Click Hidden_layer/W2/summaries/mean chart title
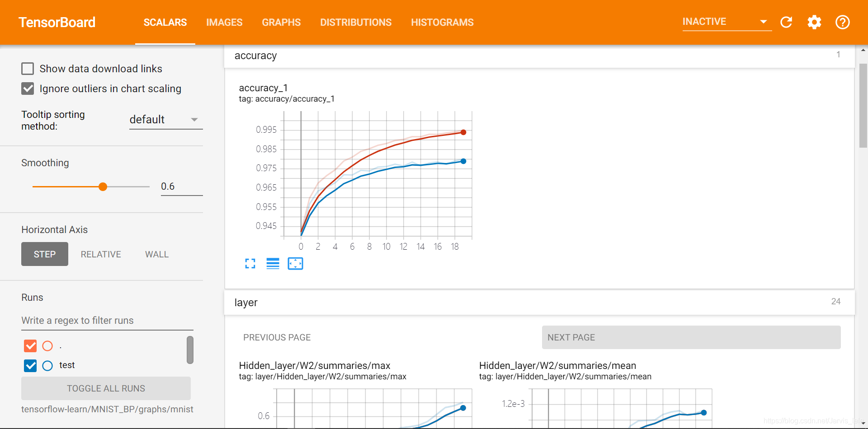The width and height of the screenshot is (868, 429). [x=557, y=366]
